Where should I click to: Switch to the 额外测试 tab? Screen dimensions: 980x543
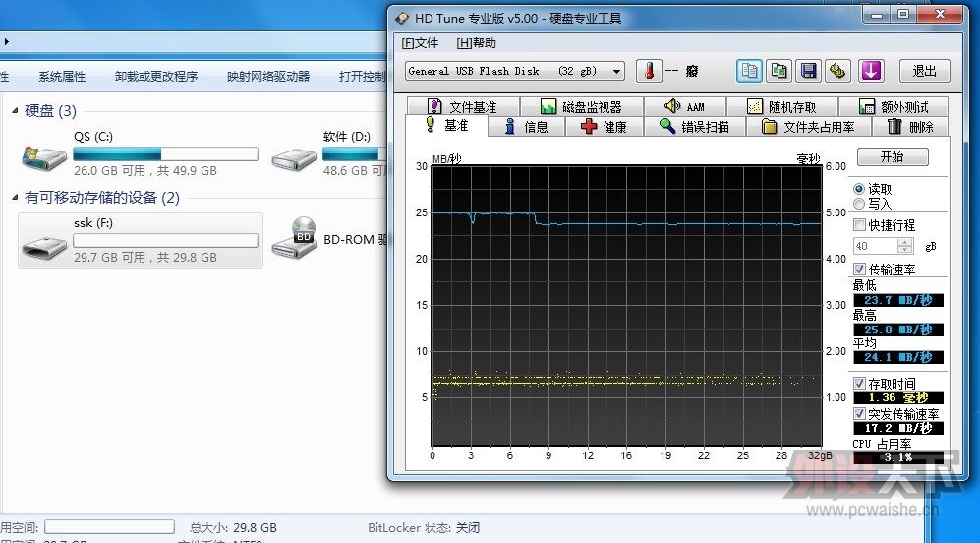[894, 107]
